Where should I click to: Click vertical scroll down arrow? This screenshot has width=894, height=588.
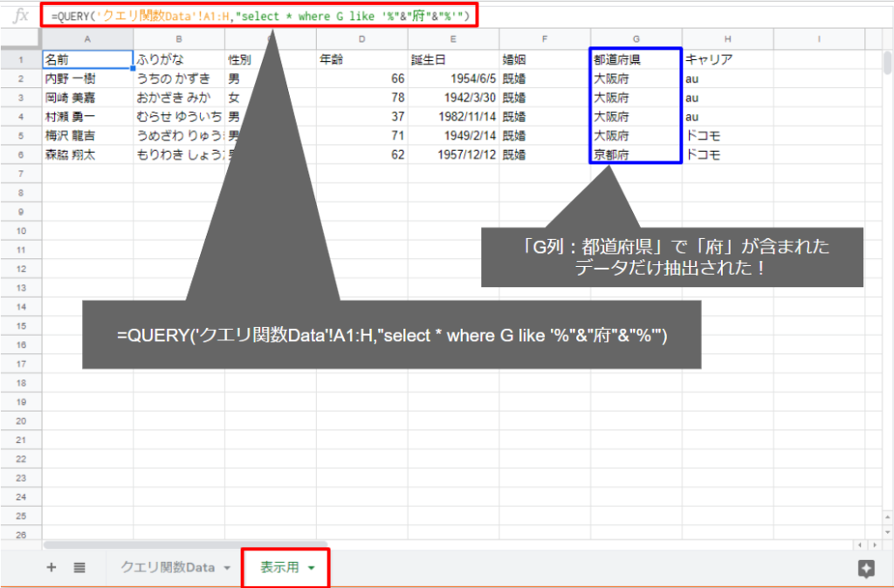pyautogui.click(x=887, y=532)
